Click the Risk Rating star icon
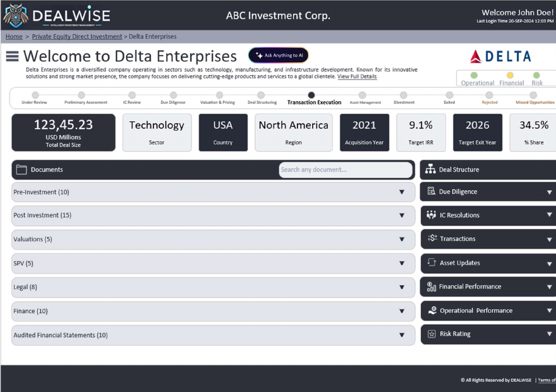The image size is (556, 392). (431, 334)
